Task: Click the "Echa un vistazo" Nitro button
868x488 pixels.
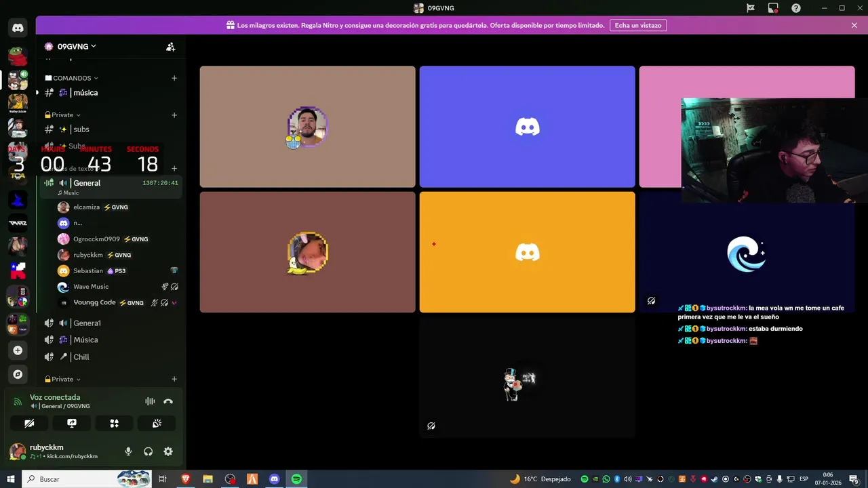Action: point(637,25)
